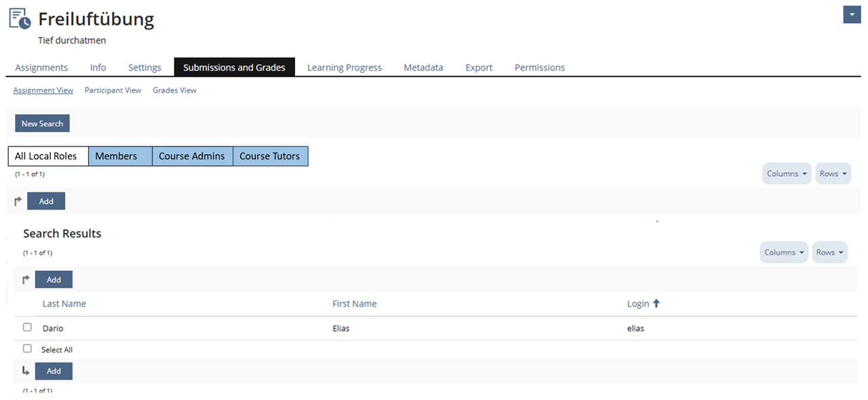Expand the upper Rows dropdown
This screenshot has width=868, height=400.
pos(833,174)
